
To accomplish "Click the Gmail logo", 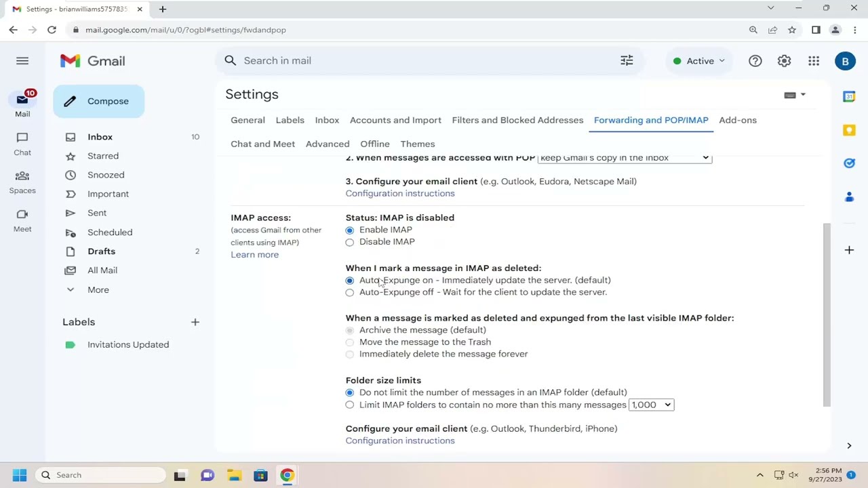I will pyautogui.click(x=93, y=61).
